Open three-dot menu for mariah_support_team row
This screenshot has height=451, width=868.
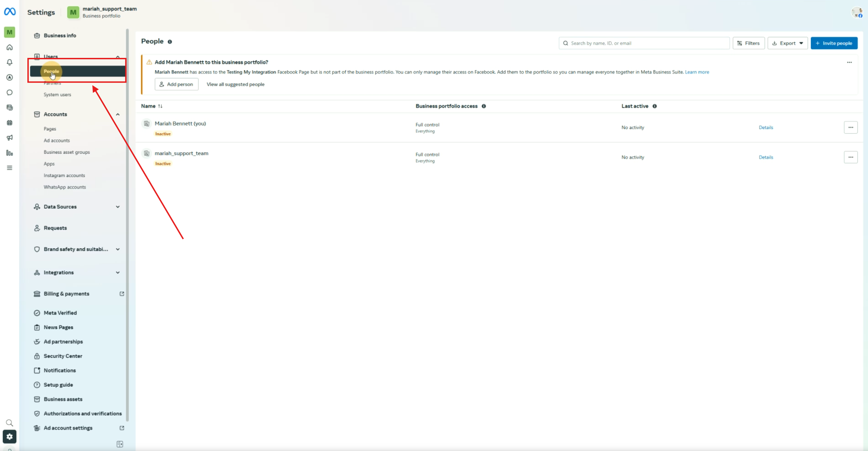pos(851,157)
